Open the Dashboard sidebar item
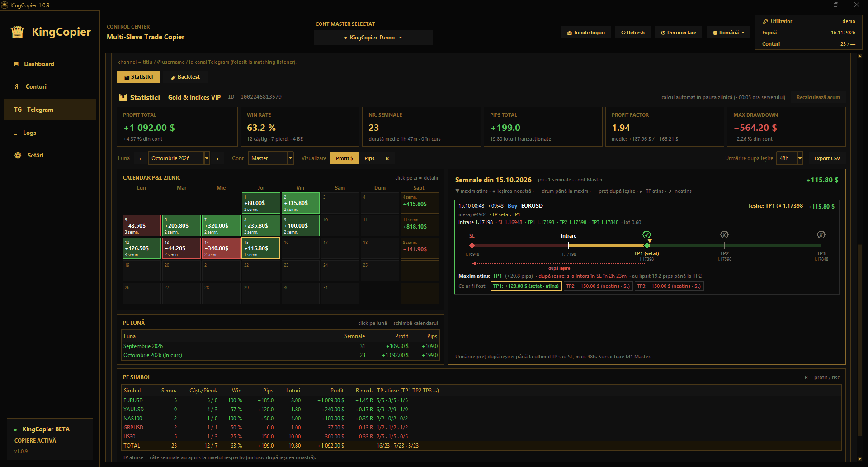This screenshot has height=467, width=868. pyautogui.click(x=50, y=64)
